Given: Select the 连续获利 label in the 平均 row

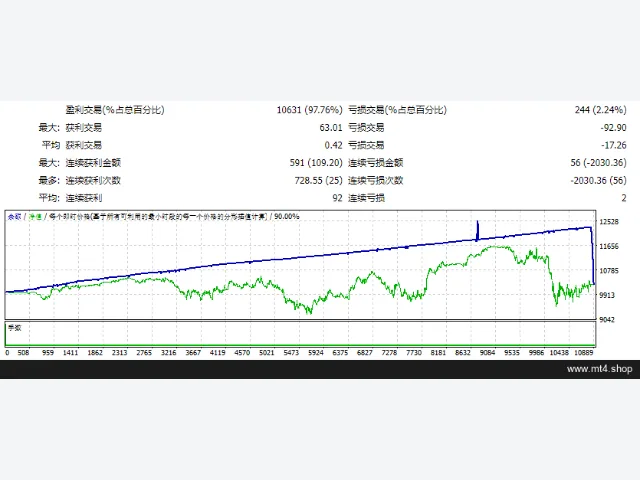Looking at the screenshot, I should tap(84, 198).
